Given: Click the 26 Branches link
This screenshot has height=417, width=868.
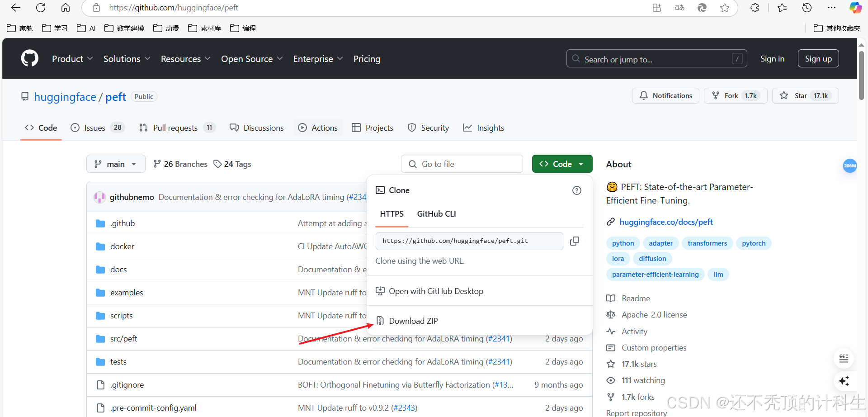Looking at the screenshot, I should (180, 164).
